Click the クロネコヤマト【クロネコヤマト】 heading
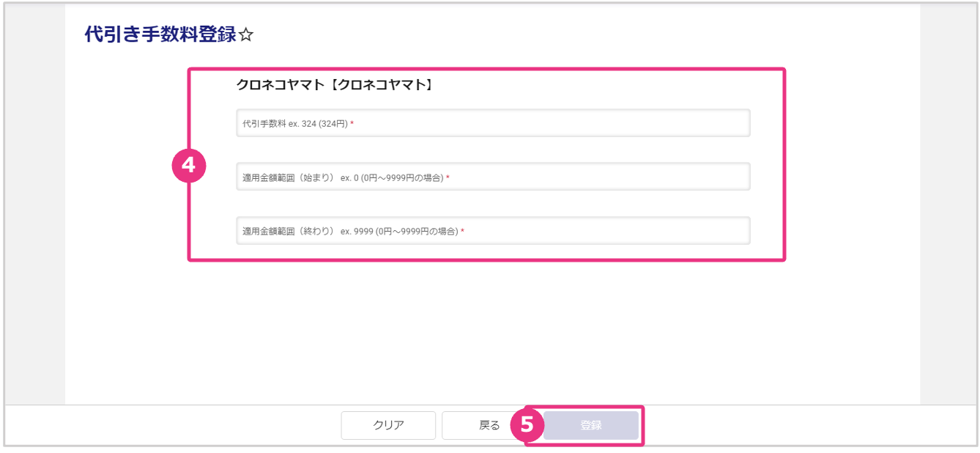 [x=334, y=85]
